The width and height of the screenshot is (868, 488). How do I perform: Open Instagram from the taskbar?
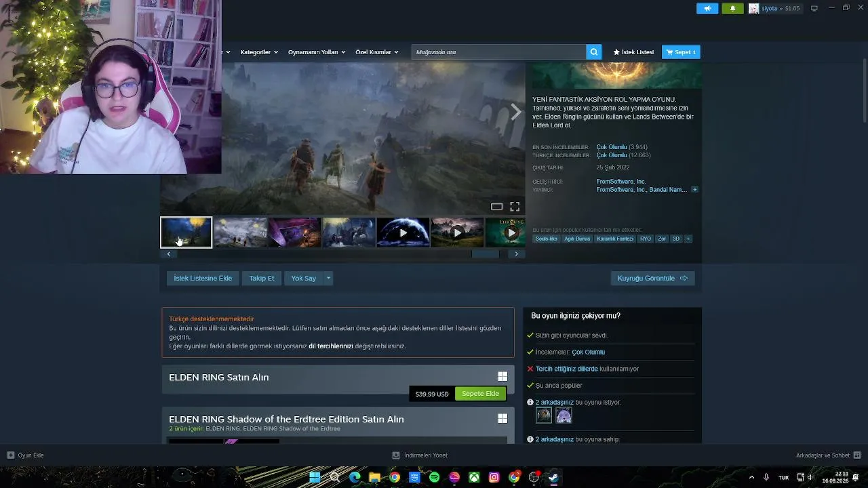494,477
